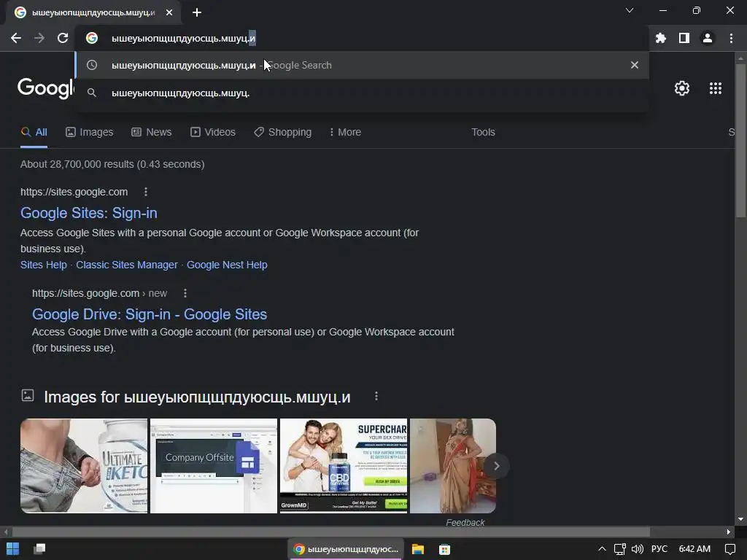Open the Classic Sites Manager link

(x=127, y=265)
